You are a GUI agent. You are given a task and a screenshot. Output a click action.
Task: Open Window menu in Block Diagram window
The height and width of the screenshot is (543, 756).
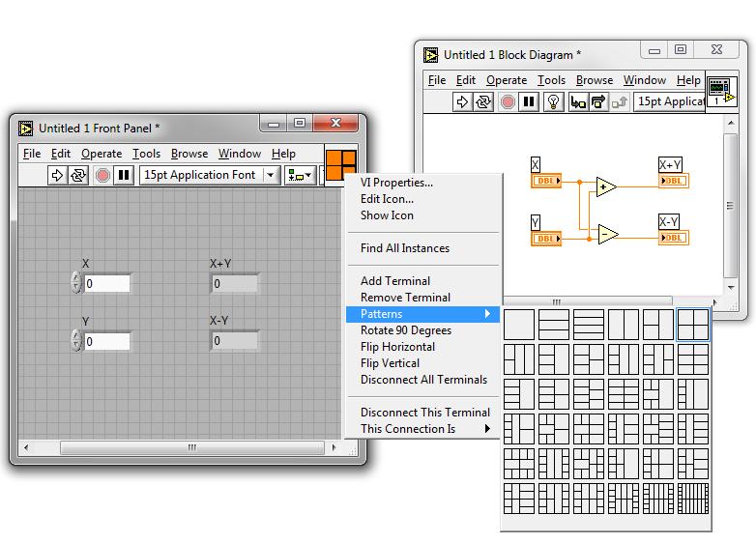click(644, 80)
